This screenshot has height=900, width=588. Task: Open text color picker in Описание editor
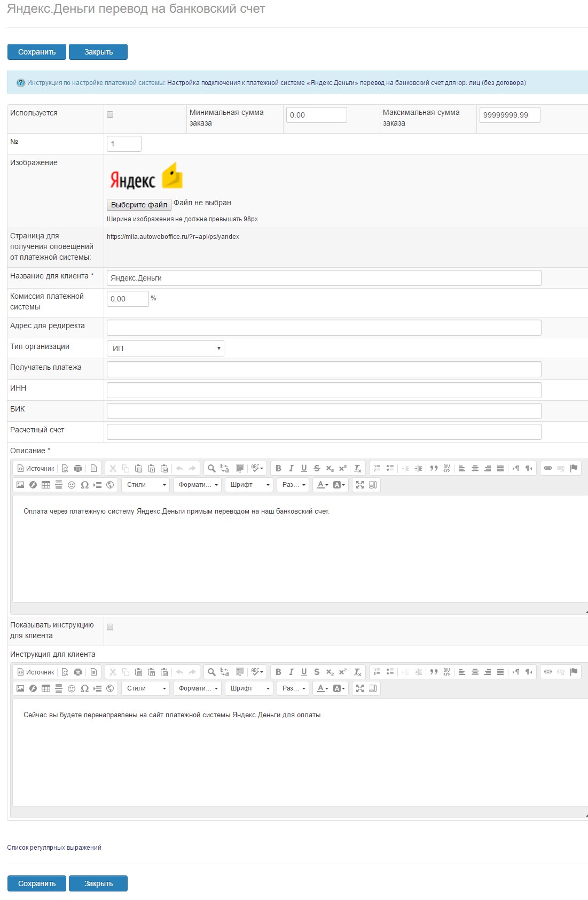pyautogui.click(x=322, y=485)
